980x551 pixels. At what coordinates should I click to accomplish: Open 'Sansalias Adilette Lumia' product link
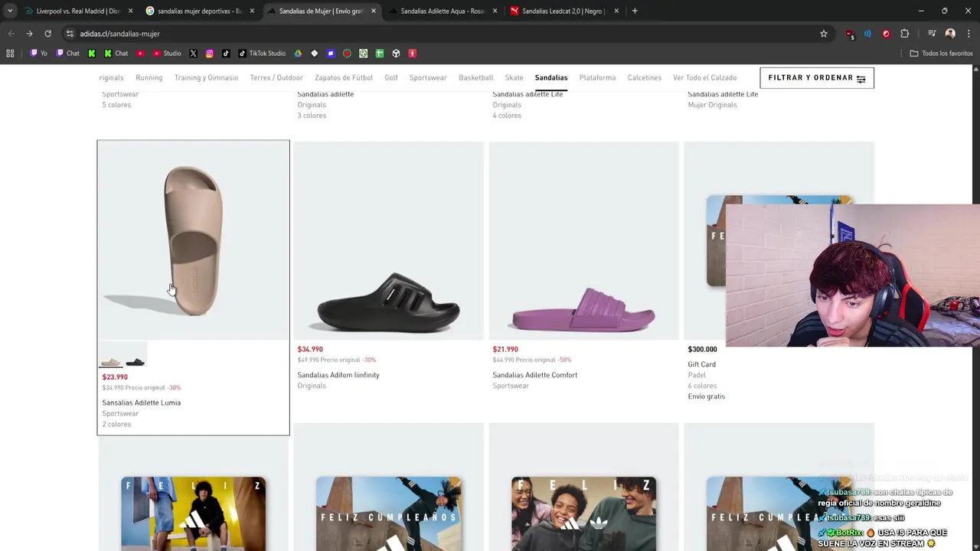[x=142, y=403]
